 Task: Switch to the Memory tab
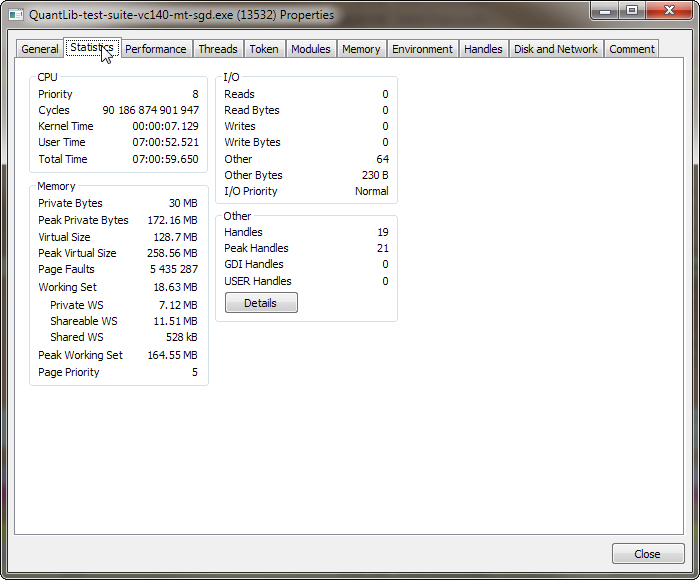tap(361, 49)
